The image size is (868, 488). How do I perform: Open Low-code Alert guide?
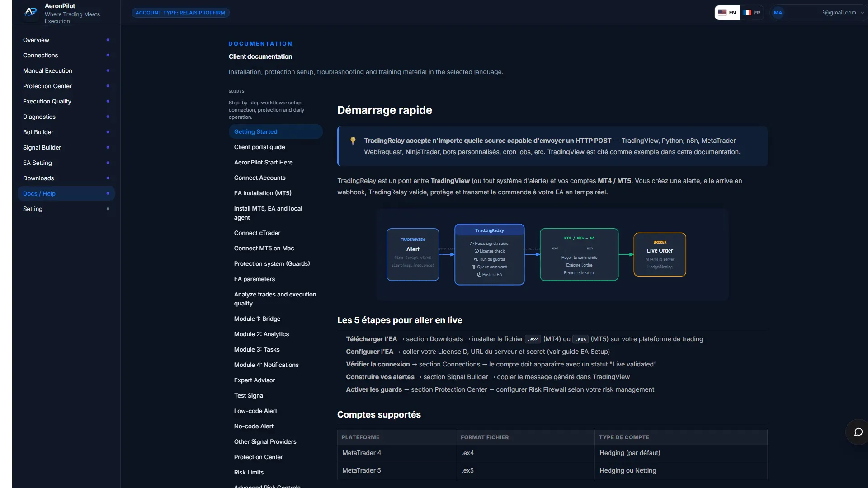coord(275,411)
